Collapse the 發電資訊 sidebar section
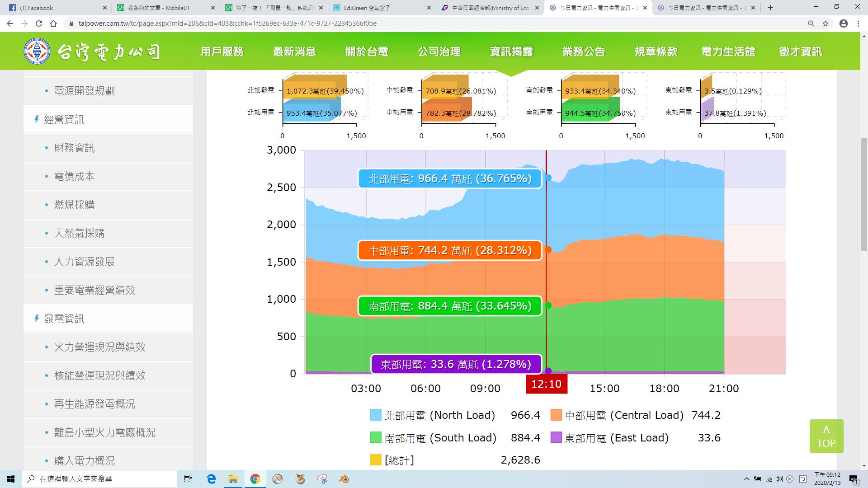The width and height of the screenshot is (868, 488). tap(108, 319)
